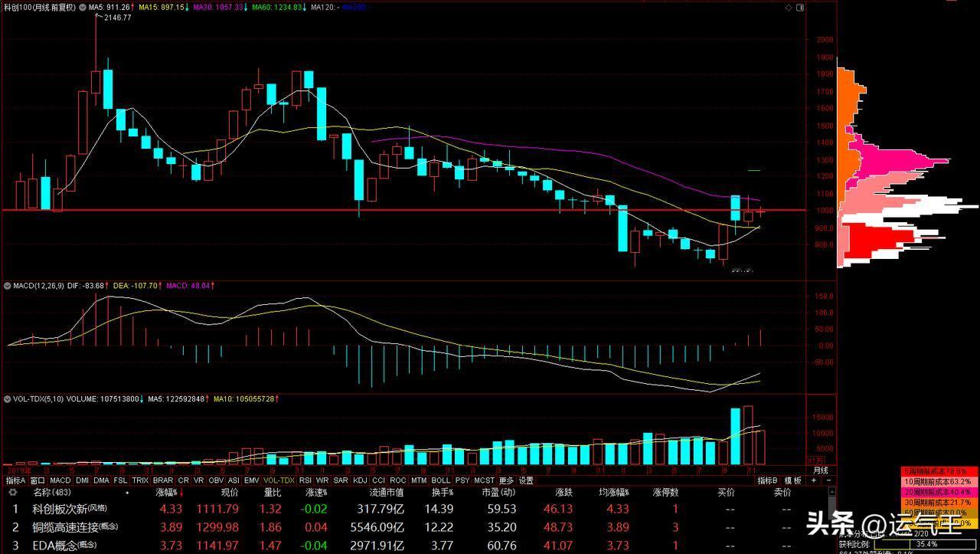Select the PSY indicator tab
This screenshot has height=554, width=980.
point(462,480)
